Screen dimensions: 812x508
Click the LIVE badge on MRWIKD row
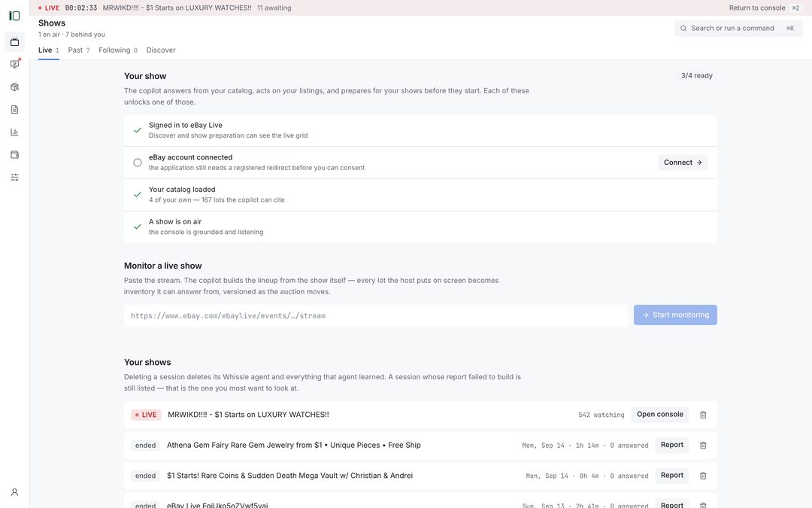tap(146, 415)
